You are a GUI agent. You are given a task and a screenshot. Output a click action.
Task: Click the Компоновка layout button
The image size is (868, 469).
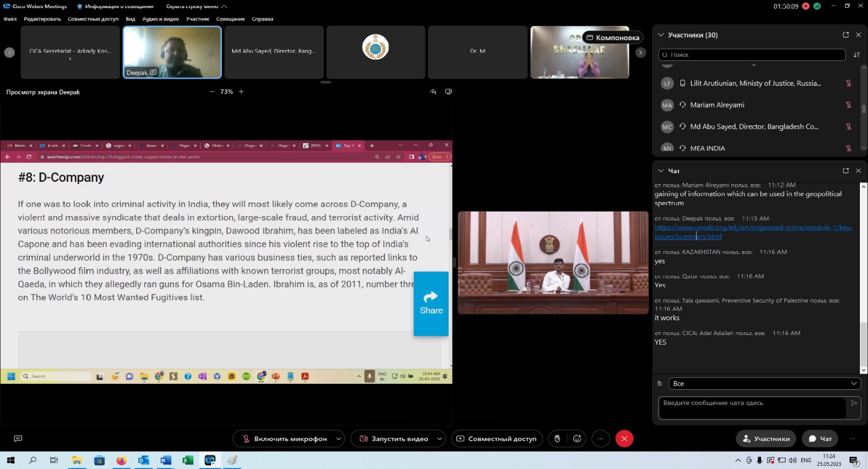[612, 37]
